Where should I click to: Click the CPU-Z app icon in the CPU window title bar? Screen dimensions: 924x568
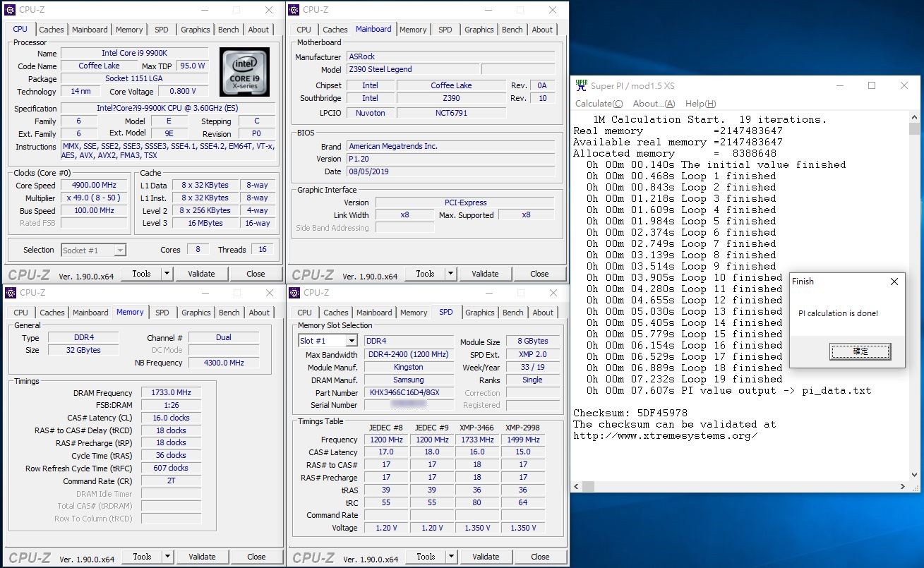(10, 10)
